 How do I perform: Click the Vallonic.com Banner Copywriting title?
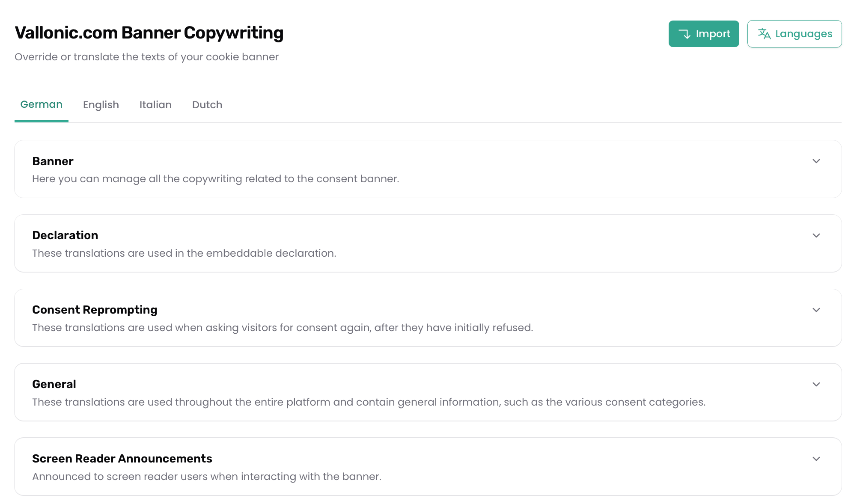click(x=149, y=33)
